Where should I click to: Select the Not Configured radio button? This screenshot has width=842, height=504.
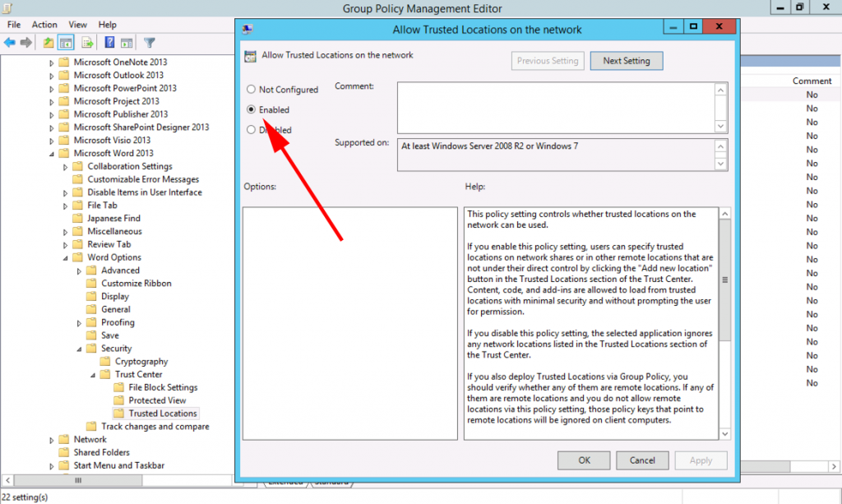click(x=252, y=90)
